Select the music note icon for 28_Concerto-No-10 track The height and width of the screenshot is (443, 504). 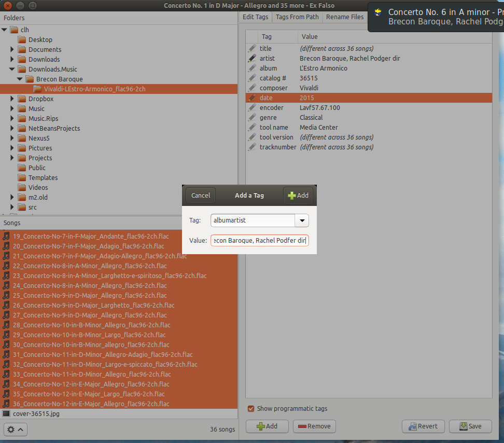click(x=6, y=325)
